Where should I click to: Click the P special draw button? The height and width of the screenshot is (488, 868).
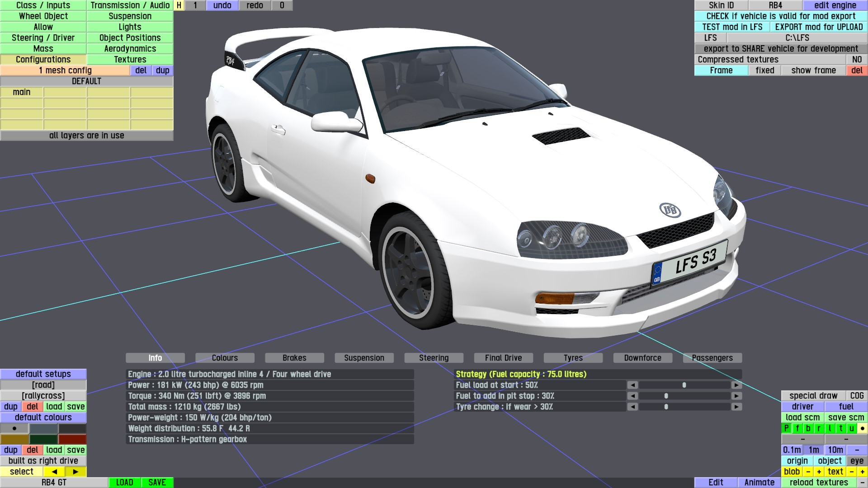787,428
